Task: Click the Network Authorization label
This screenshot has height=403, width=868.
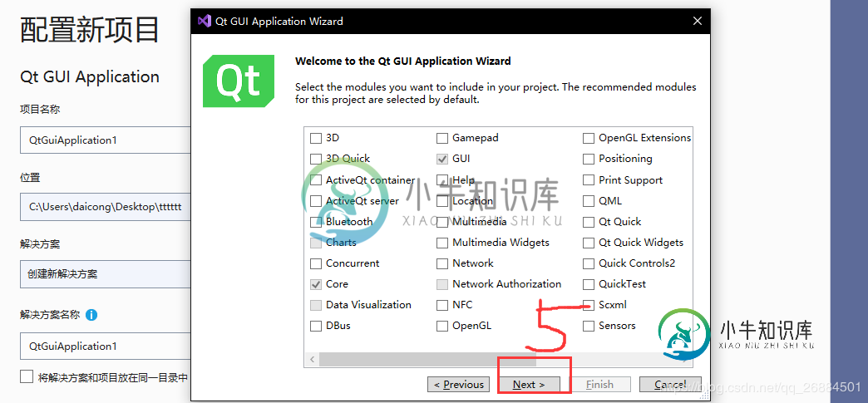Action: click(506, 284)
